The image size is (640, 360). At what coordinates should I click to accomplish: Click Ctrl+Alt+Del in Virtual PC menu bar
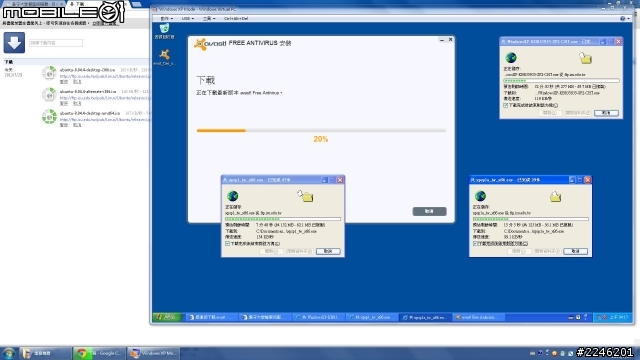tap(236, 18)
